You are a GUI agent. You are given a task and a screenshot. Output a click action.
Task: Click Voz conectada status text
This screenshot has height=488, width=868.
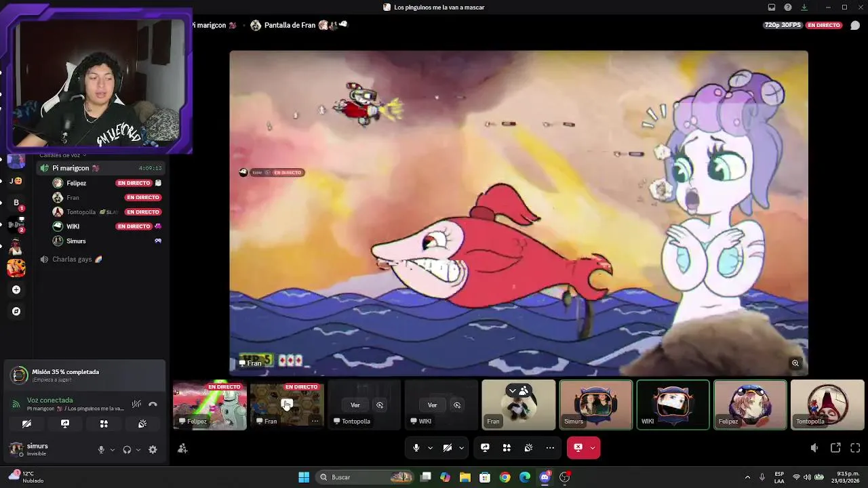pos(50,400)
